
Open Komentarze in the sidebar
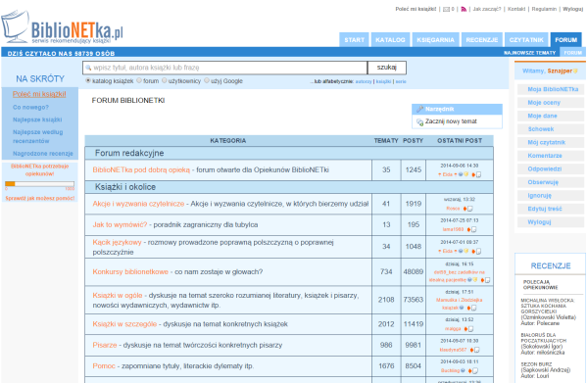coord(551,156)
